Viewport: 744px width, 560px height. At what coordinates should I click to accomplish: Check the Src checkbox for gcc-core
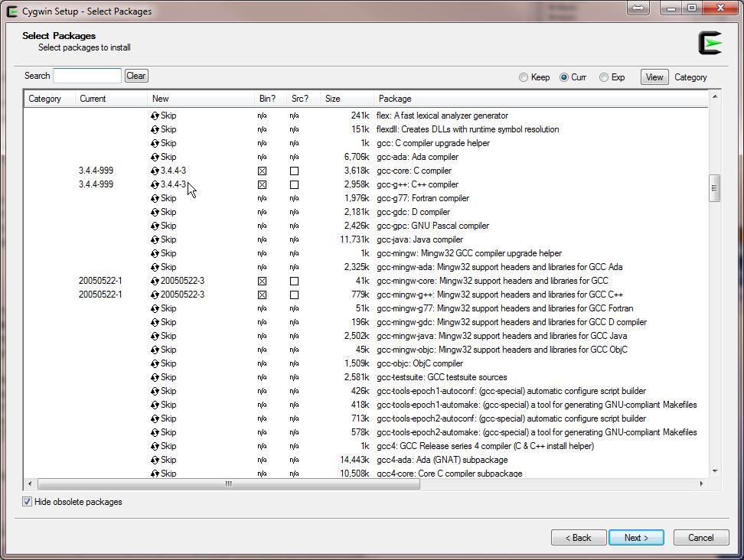(294, 171)
